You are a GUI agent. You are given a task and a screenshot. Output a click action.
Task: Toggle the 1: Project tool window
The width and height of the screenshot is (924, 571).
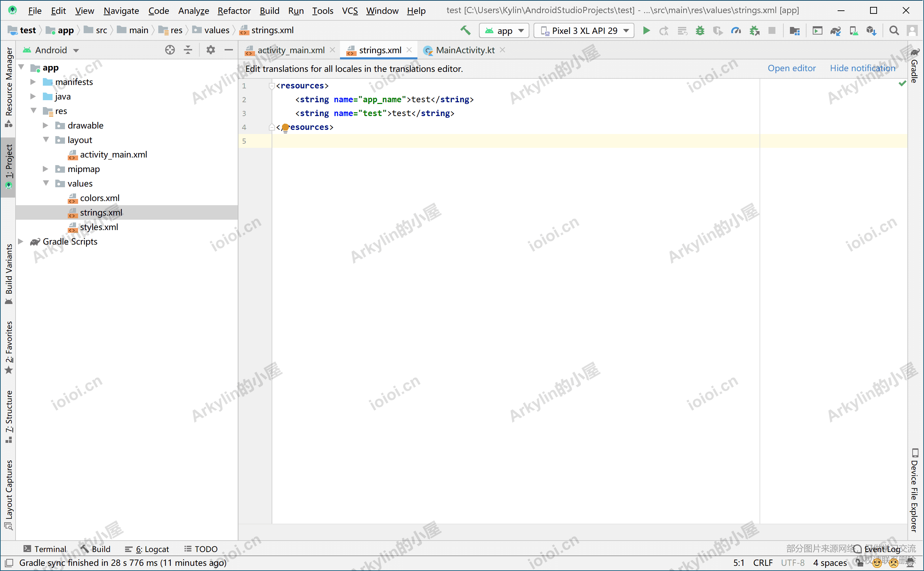pos(9,166)
